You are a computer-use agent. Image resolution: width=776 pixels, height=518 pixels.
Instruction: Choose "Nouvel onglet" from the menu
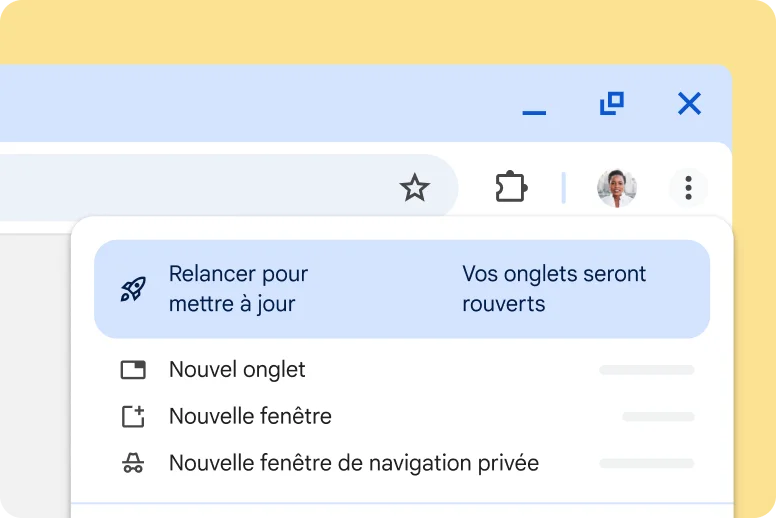[237, 370]
